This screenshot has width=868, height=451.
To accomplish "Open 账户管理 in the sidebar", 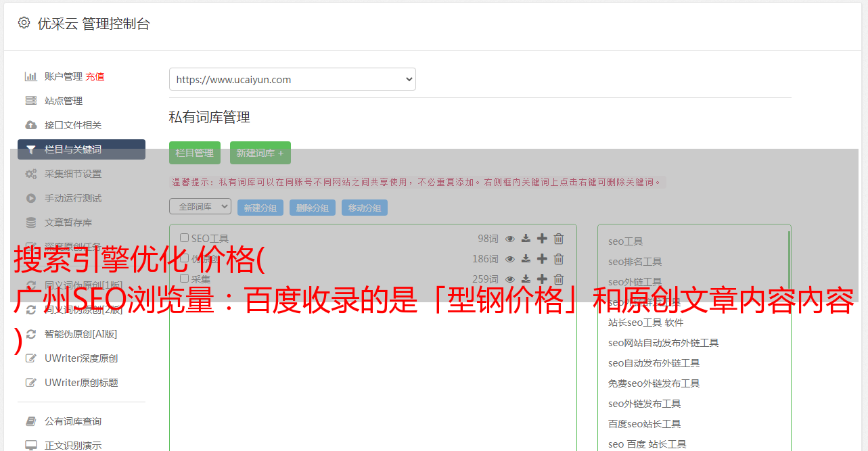I will click(x=64, y=76).
